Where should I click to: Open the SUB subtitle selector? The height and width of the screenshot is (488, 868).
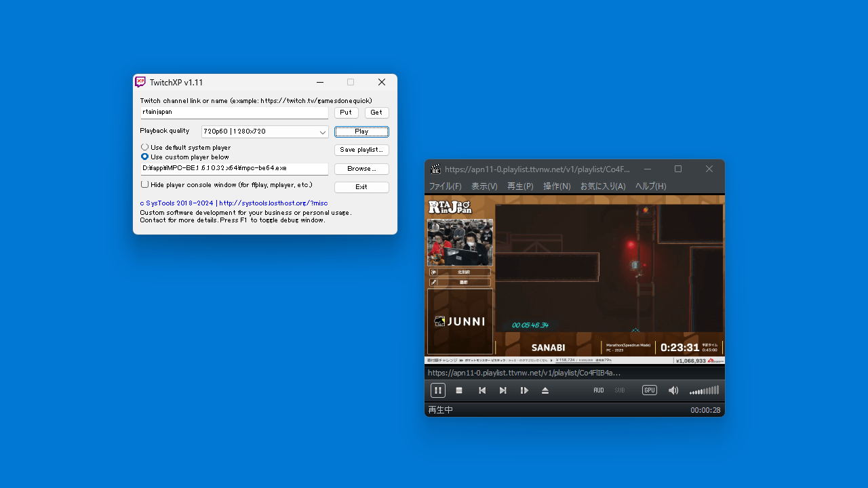coord(620,390)
